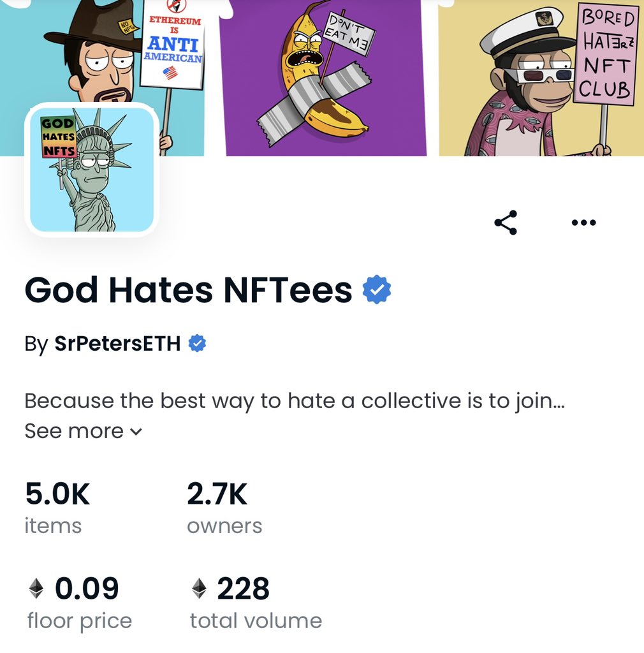Click the verified badge next to SrPetersETH
Screen dimensions: 644x653
pyautogui.click(x=198, y=344)
